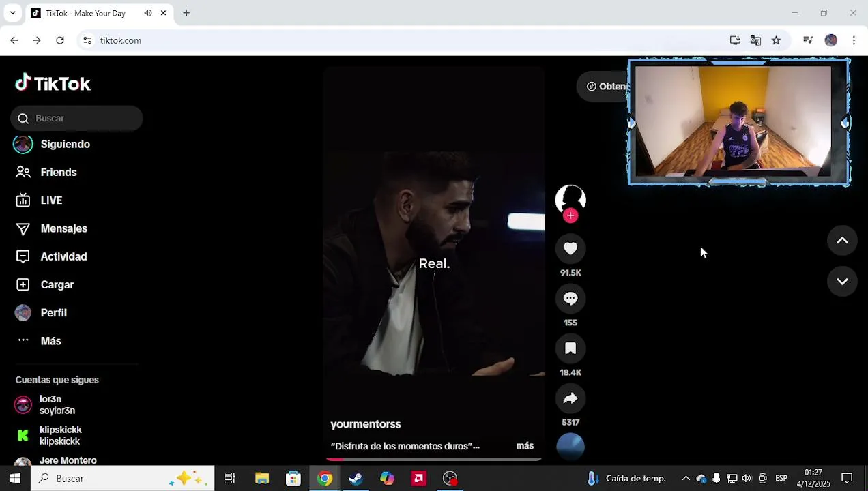Mute the tab via the speaker icon
The image size is (868, 491).
click(x=148, y=13)
